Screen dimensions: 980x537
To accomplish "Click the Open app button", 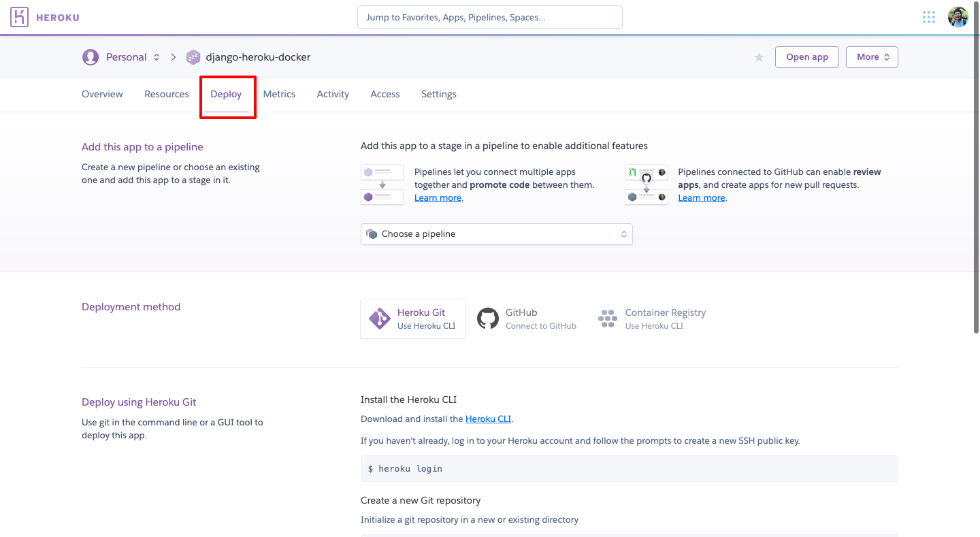I will [806, 57].
